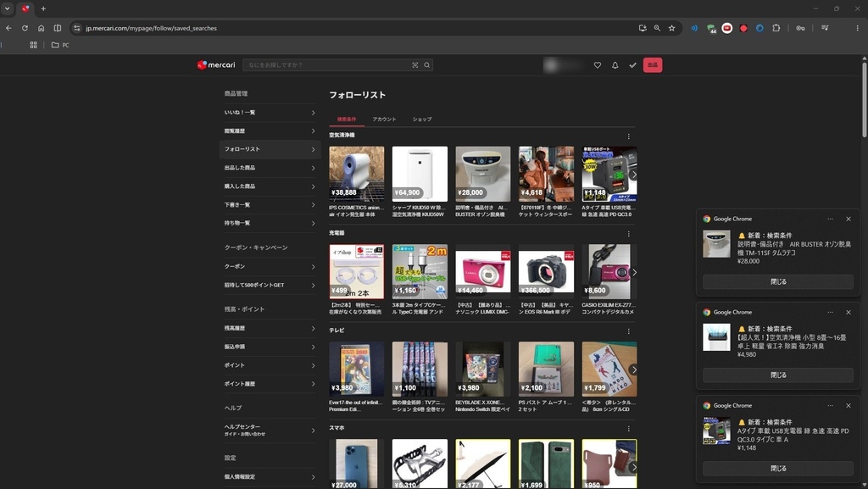Show more テレビ items with the next arrow
868x489 pixels.
634,370
